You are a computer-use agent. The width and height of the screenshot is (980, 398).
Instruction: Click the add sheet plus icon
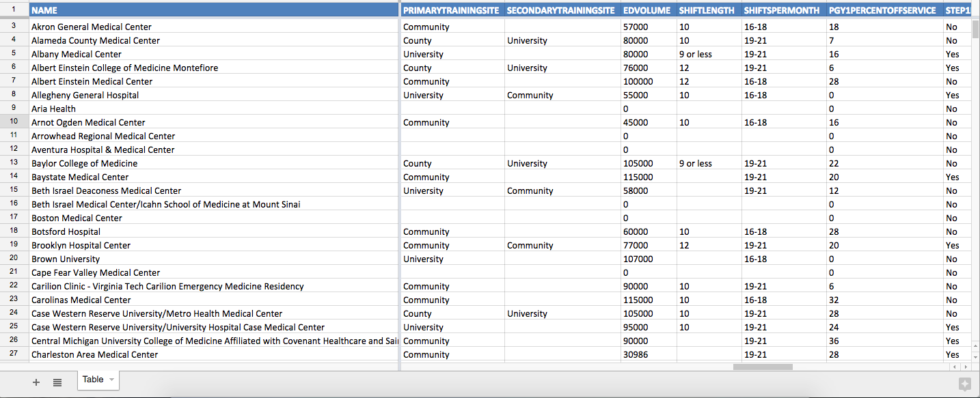point(36,382)
